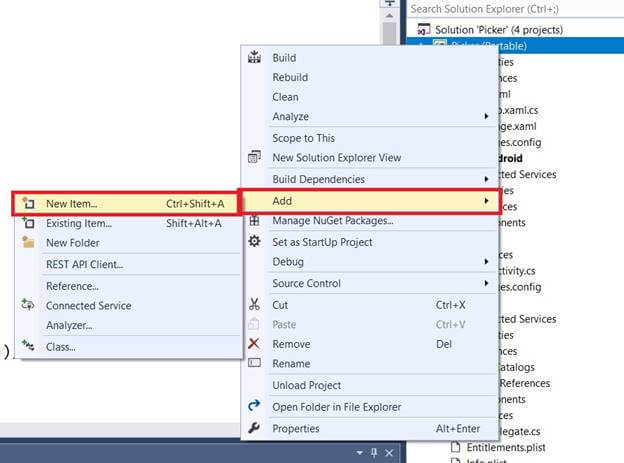Click the editor's vertical scrollbar up arrow

[390, 16]
